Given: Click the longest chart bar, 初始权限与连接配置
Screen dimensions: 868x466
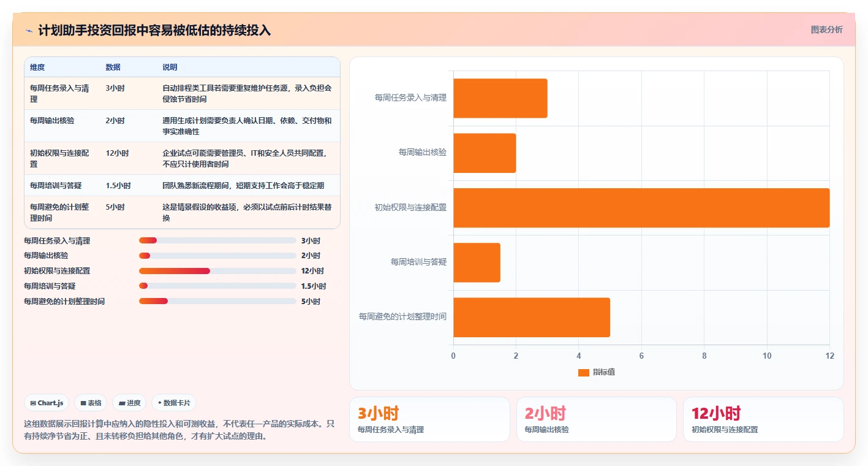Looking at the screenshot, I should [x=641, y=208].
